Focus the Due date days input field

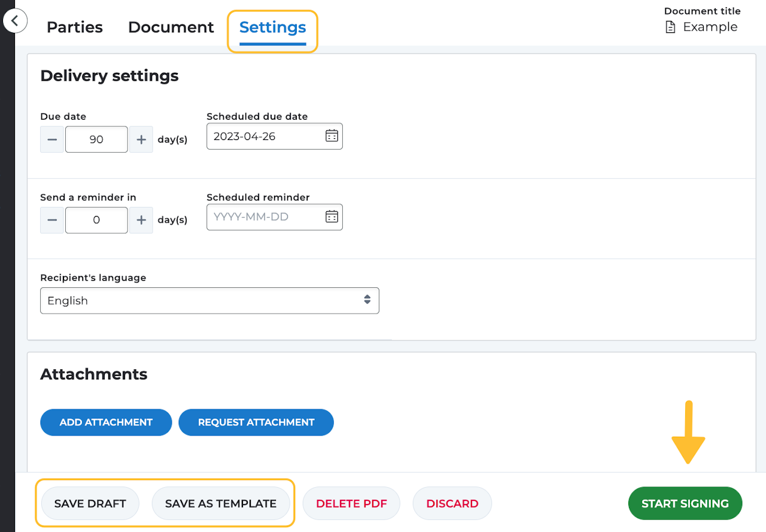pyautogui.click(x=96, y=139)
